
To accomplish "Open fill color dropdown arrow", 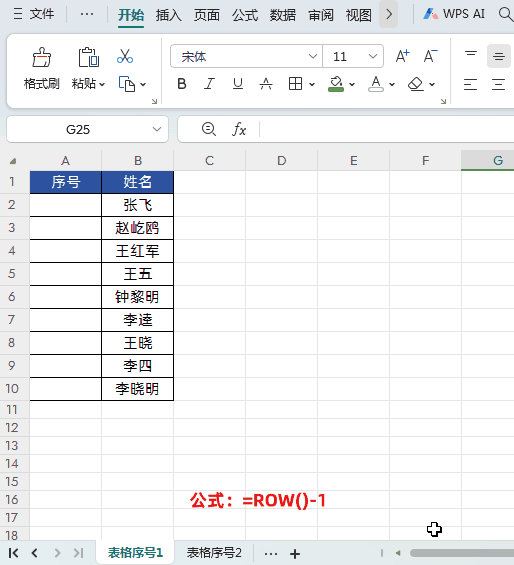I will coord(352,84).
